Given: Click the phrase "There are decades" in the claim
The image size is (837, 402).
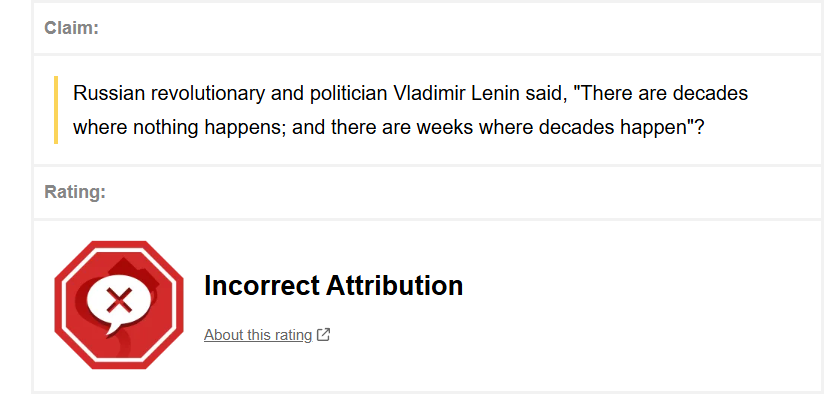Looking at the screenshot, I should (664, 94).
